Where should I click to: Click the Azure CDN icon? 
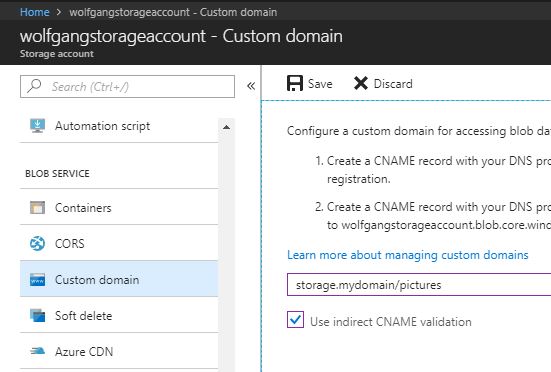coord(37,351)
